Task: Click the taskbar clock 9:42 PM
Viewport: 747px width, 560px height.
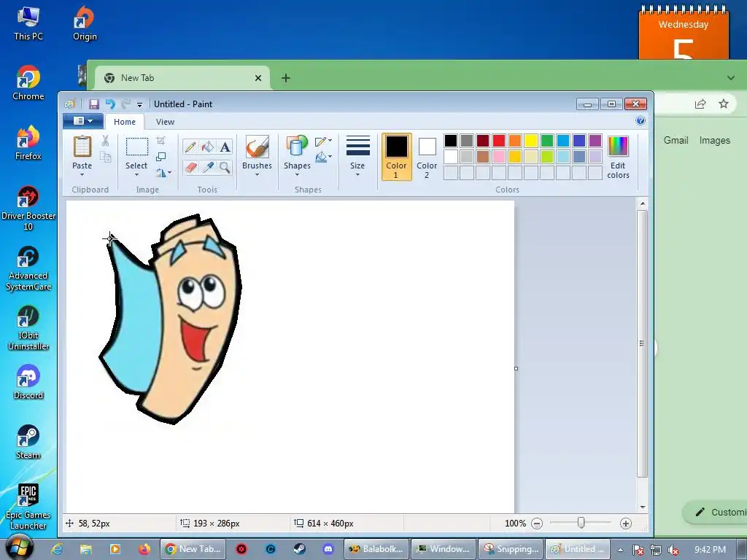Action: click(x=710, y=550)
